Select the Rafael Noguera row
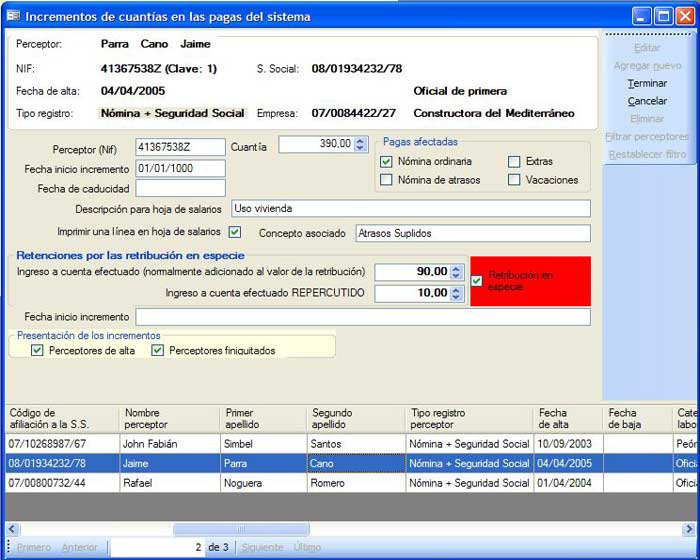This screenshot has width=700, height=560. tap(150, 483)
